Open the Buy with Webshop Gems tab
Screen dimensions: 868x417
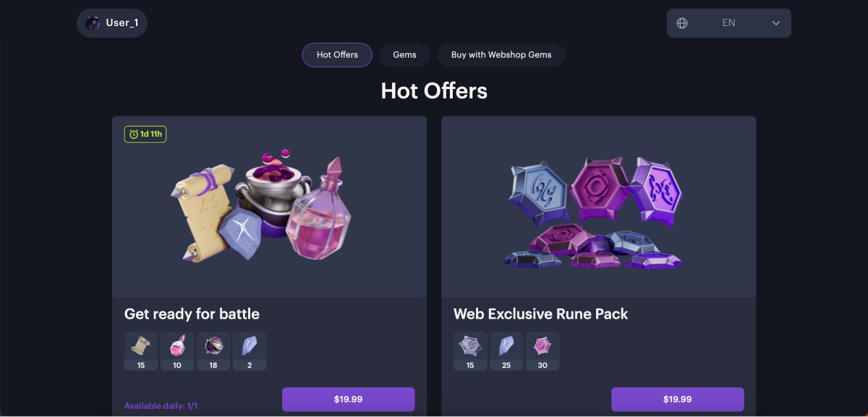click(501, 55)
